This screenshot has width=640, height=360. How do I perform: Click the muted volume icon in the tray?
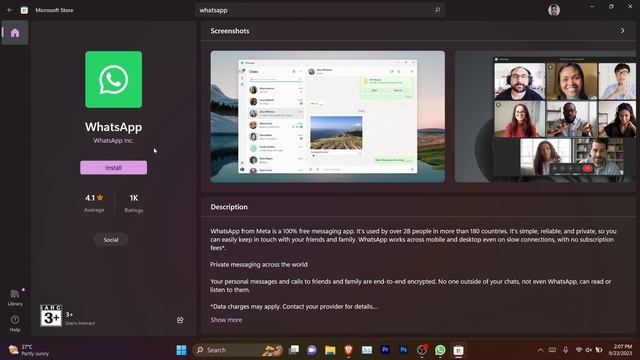tap(589, 350)
